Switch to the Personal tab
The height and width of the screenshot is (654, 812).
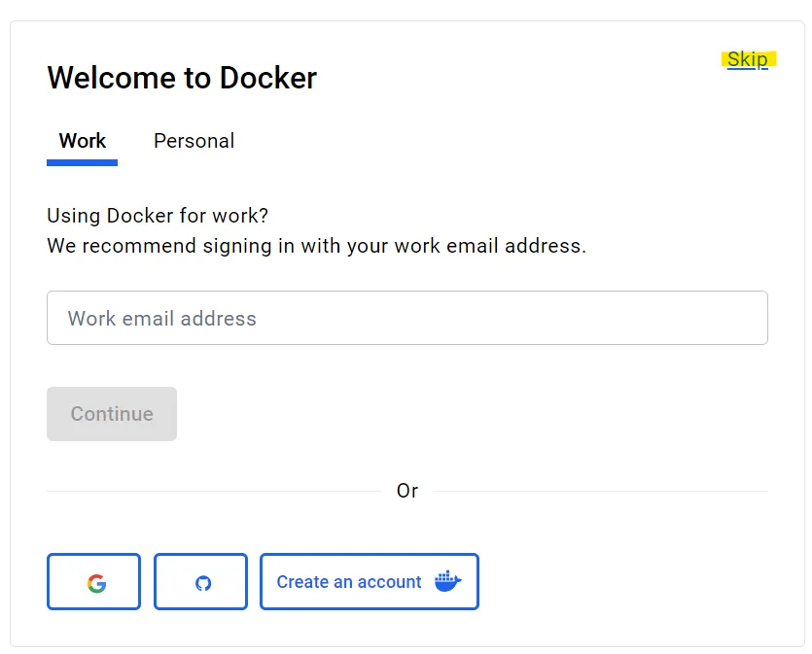tap(194, 141)
